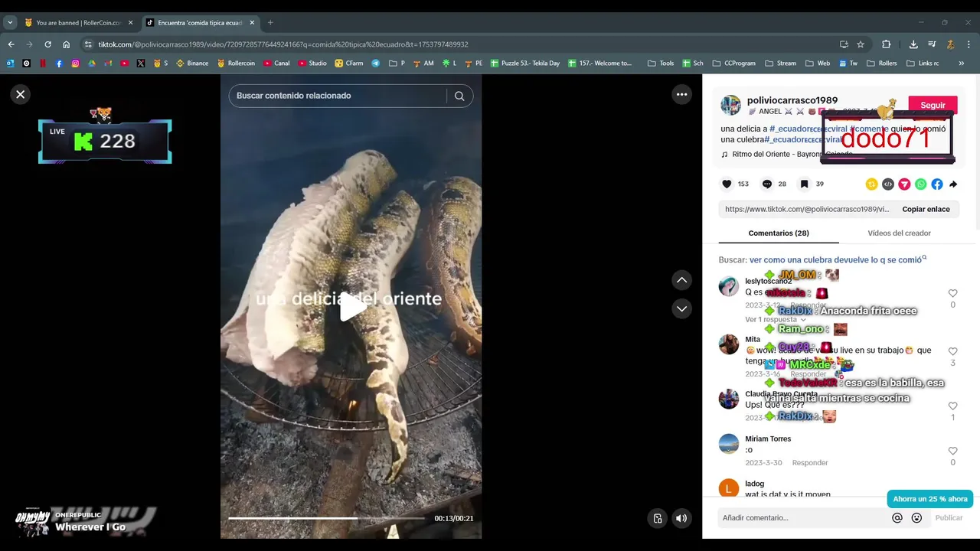The height and width of the screenshot is (551, 980).
Task: Click the search magnifier icon in video search
Action: coord(459,96)
